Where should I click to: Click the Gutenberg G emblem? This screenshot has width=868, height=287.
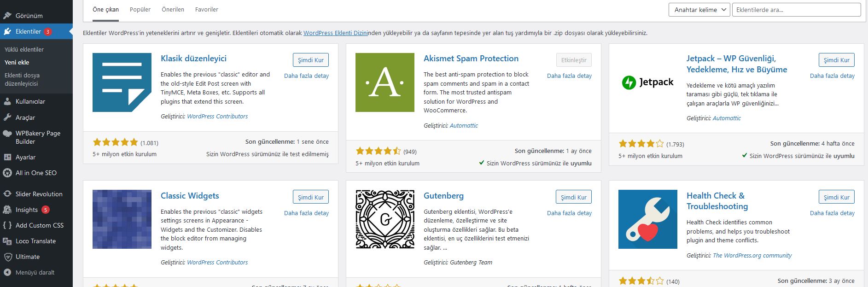click(x=385, y=219)
